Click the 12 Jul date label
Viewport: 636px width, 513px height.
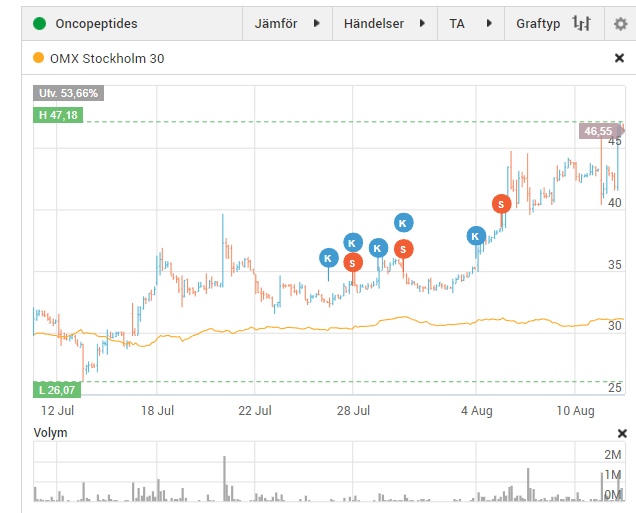[58, 411]
